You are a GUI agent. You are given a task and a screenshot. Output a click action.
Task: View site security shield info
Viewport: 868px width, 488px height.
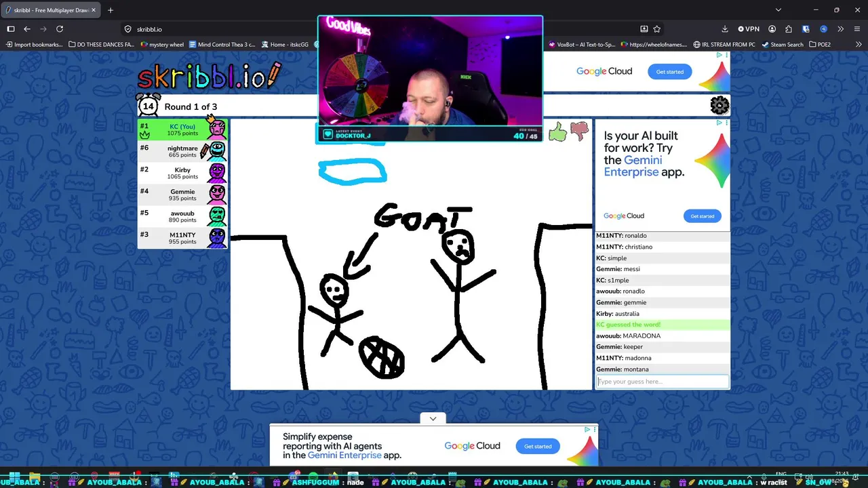point(127,29)
